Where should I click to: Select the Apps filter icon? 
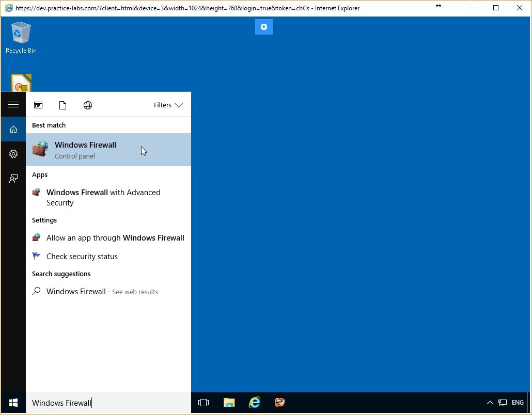point(38,105)
